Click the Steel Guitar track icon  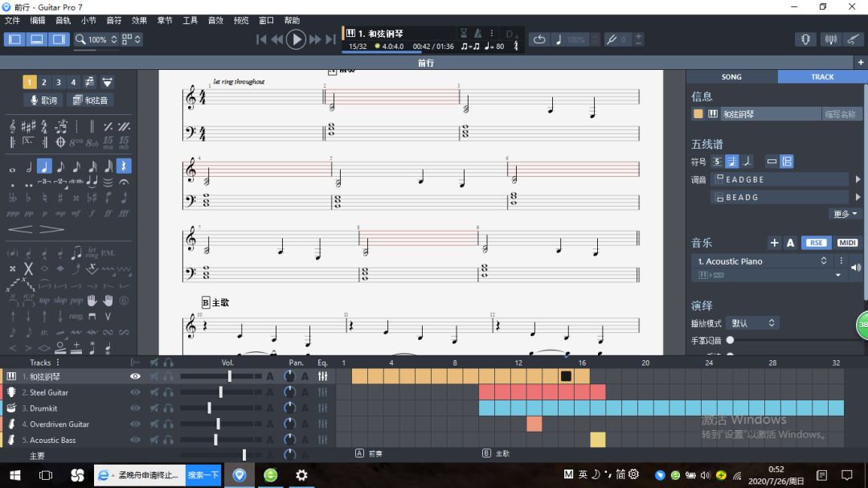point(12,392)
